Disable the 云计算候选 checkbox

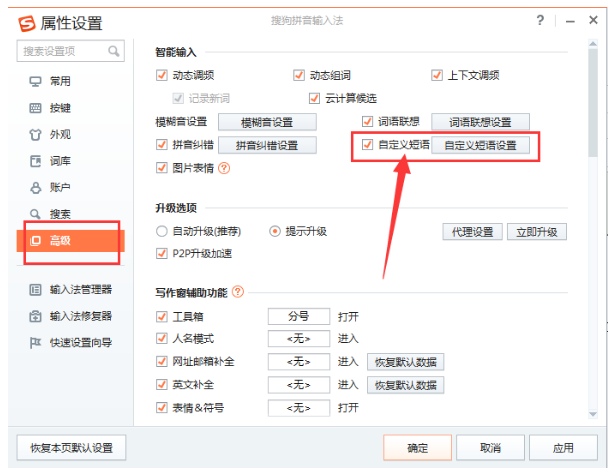[x=315, y=98]
